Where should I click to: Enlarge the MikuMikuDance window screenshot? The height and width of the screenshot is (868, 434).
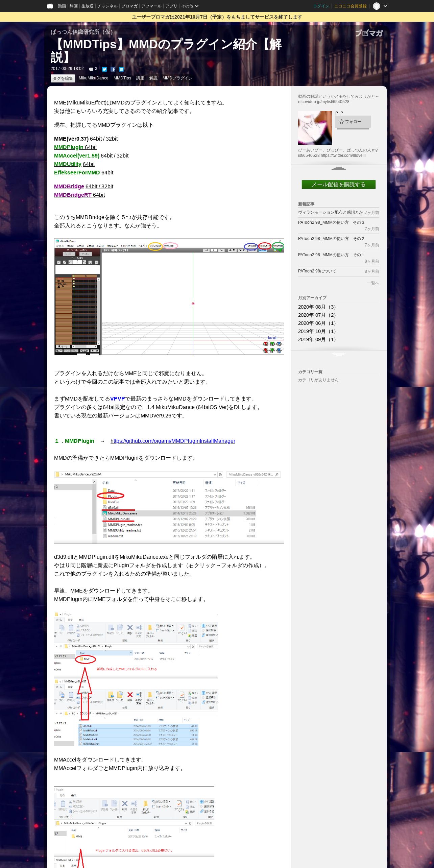[169, 297]
